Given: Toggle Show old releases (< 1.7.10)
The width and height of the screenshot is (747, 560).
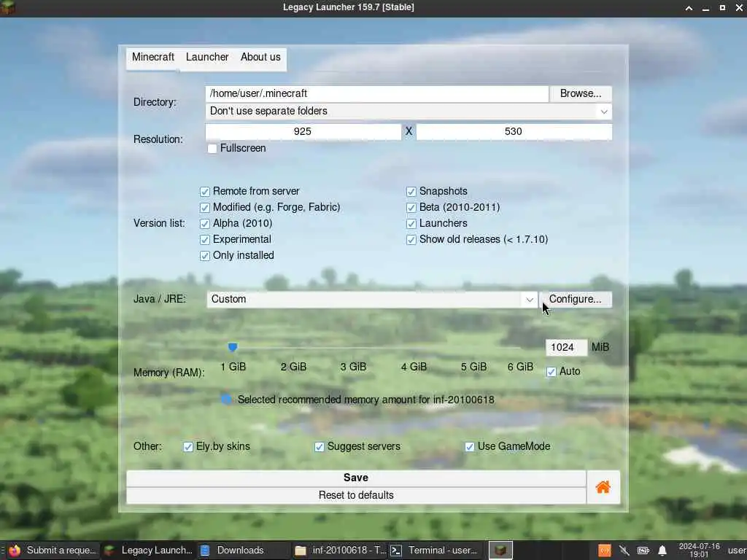Looking at the screenshot, I should [x=411, y=239].
